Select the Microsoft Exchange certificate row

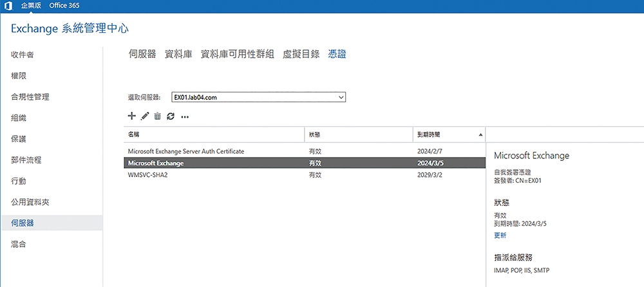click(305, 163)
